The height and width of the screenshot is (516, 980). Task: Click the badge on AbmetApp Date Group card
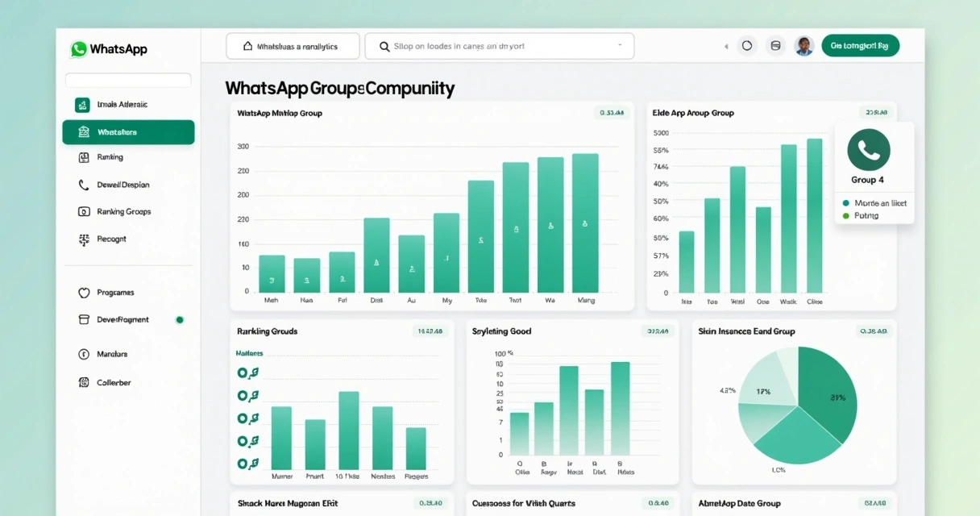pyautogui.click(x=874, y=503)
